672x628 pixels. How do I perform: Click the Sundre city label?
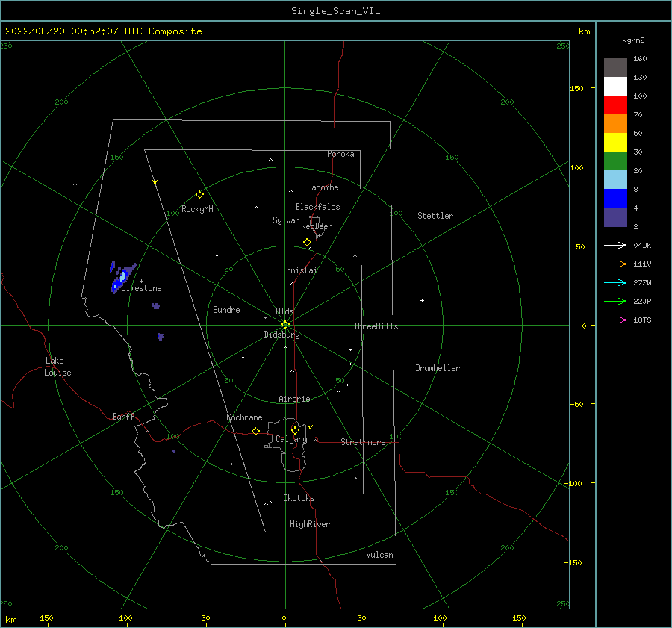click(226, 310)
